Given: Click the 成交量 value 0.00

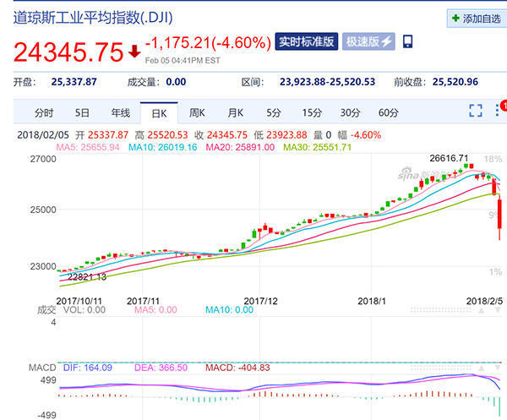Looking at the screenshot, I should tap(176, 82).
